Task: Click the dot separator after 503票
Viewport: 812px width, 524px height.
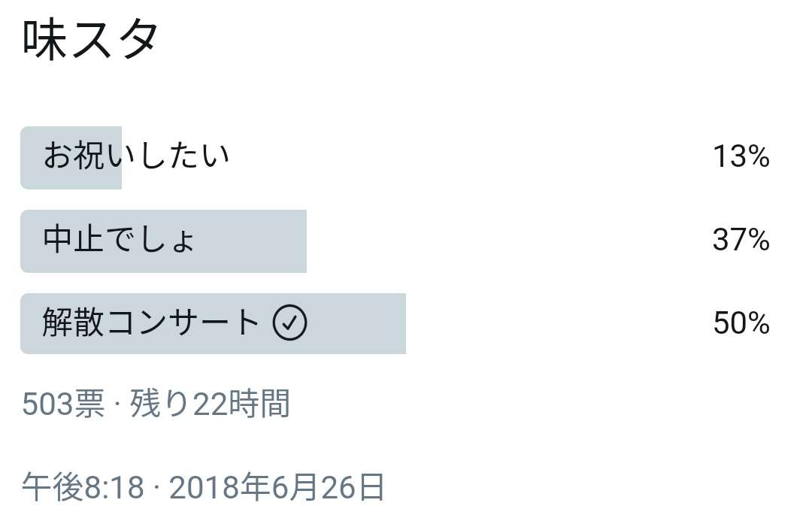Action: click(117, 404)
